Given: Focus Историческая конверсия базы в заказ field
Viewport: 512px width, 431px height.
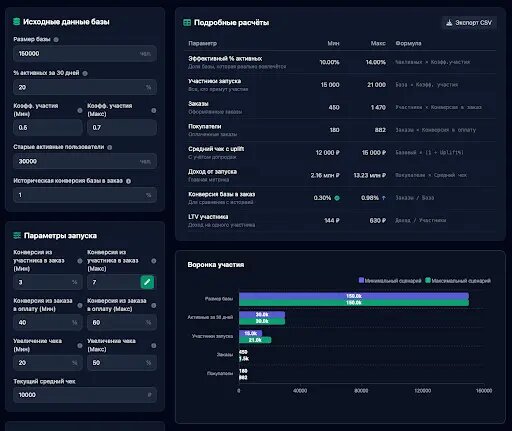Looking at the screenshot, I should click(x=85, y=195).
